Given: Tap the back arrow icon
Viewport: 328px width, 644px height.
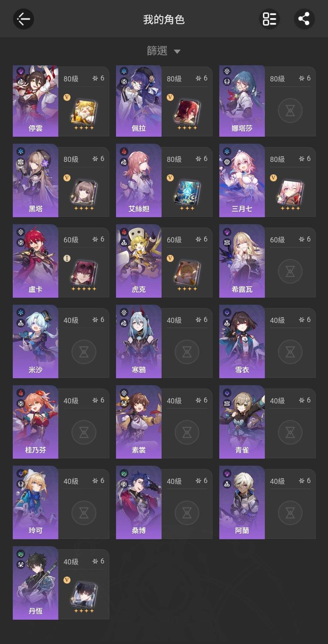Looking at the screenshot, I should pos(24,19).
